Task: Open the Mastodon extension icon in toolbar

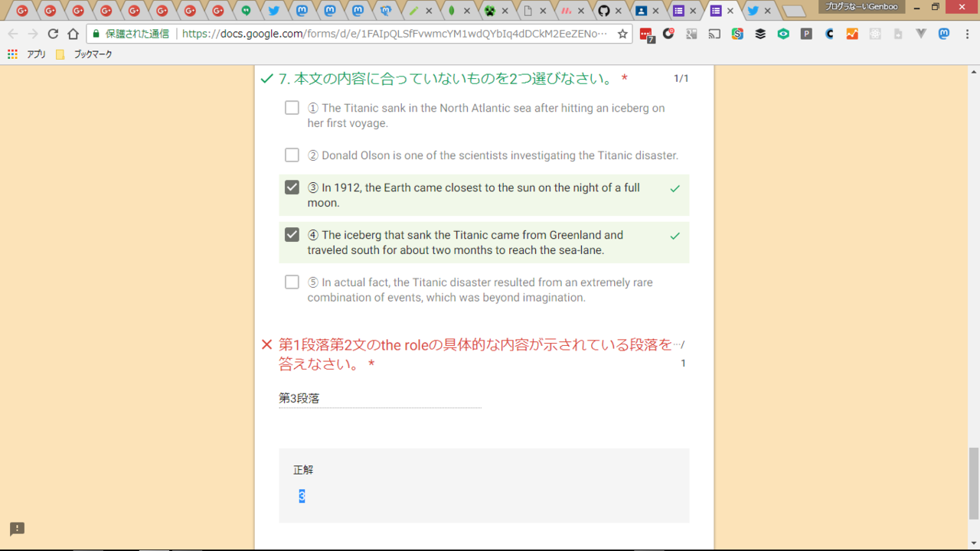Action: (944, 34)
